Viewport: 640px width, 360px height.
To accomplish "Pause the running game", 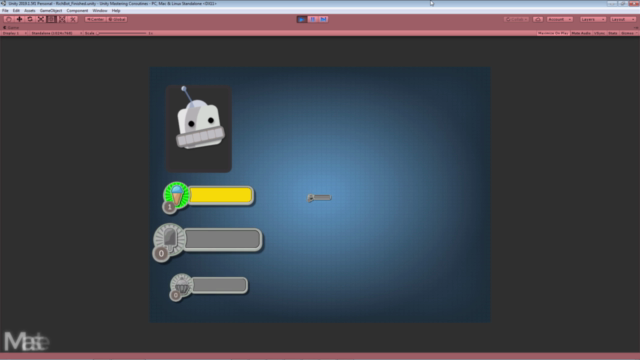I will tap(313, 19).
